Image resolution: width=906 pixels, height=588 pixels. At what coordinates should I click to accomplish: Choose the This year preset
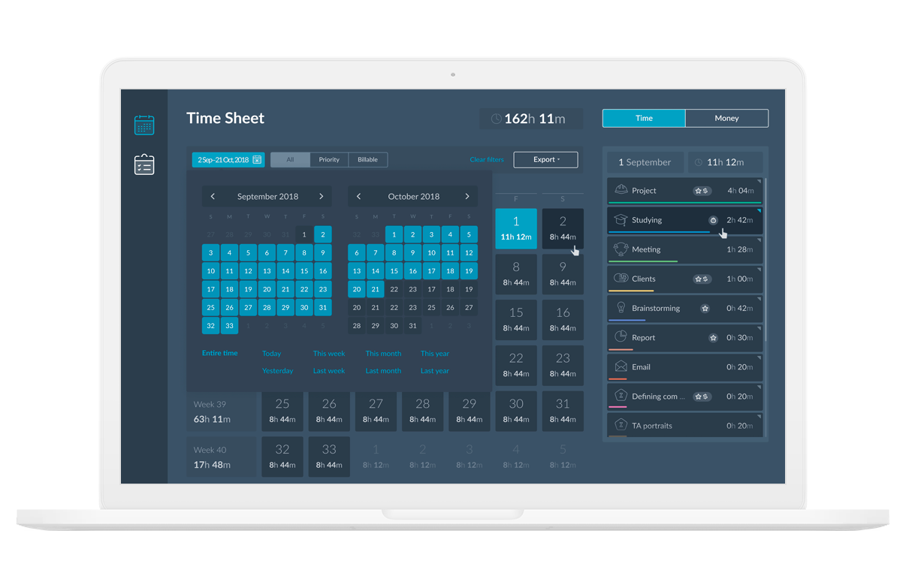coord(435,354)
